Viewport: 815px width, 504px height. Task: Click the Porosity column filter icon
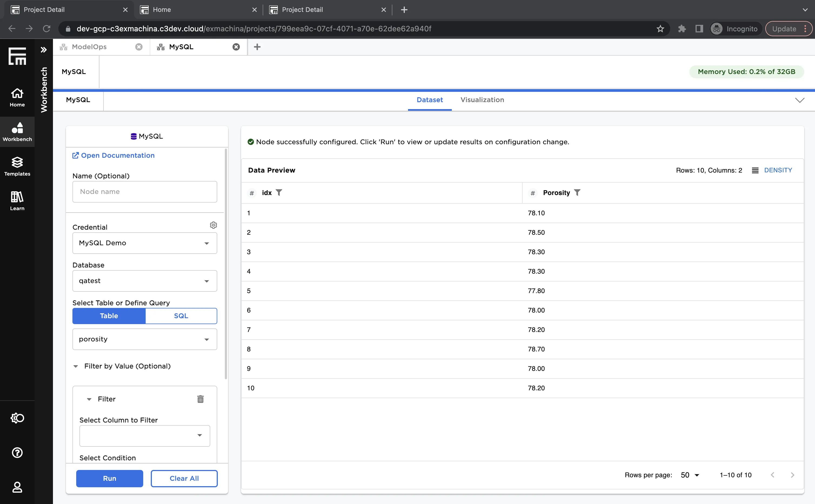[577, 192]
